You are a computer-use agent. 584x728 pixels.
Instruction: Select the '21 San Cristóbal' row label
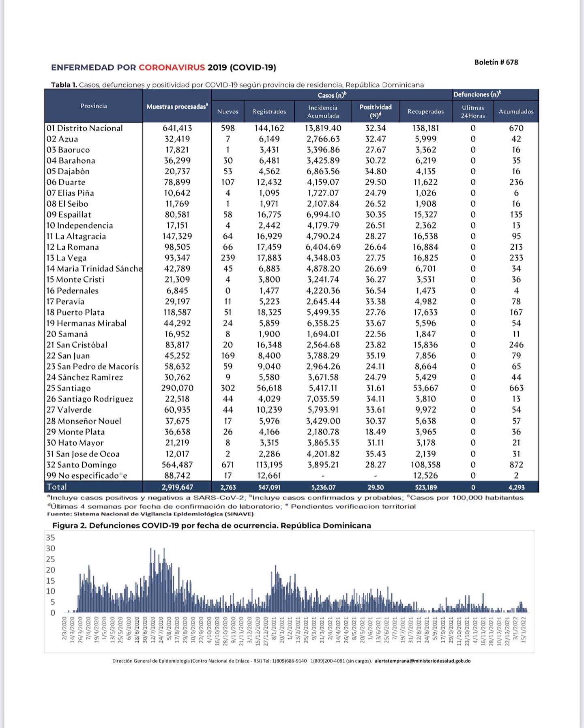(x=77, y=345)
